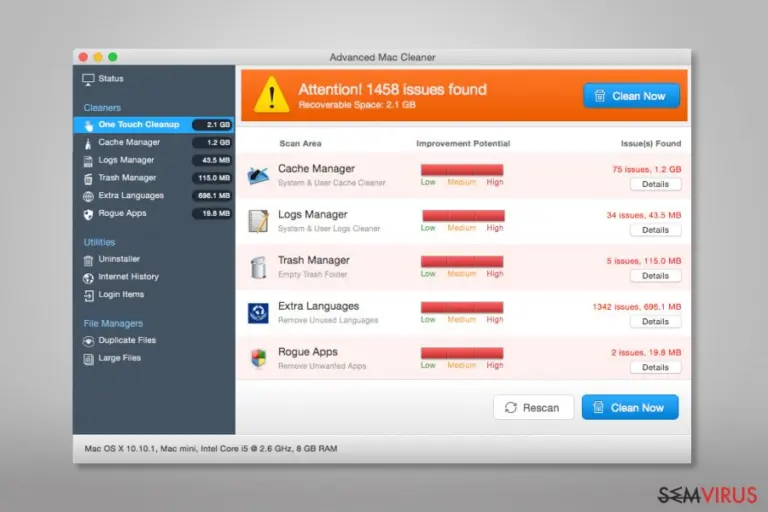Click Clean Now in the orange banner
The height and width of the screenshot is (512, 768).
click(631, 96)
